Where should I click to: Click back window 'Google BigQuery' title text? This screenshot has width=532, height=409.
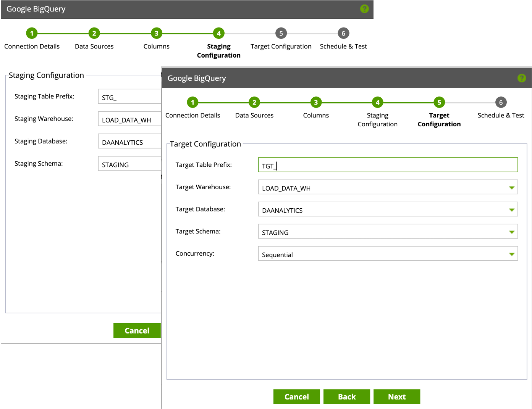coord(36,9)
